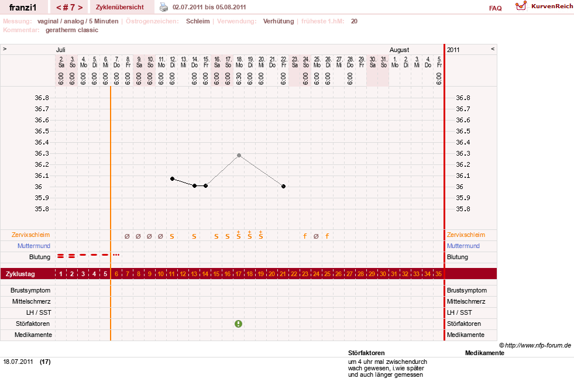574x392 pixels.
Task: Click the temperature point on 18. Mo
Action: point(239,156)
